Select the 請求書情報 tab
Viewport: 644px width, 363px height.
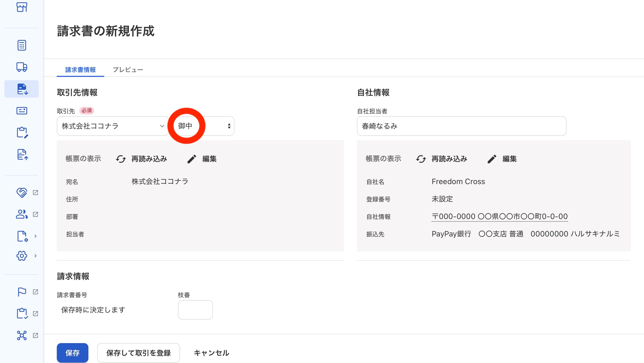pyautogui.click(x=80, y=70)
